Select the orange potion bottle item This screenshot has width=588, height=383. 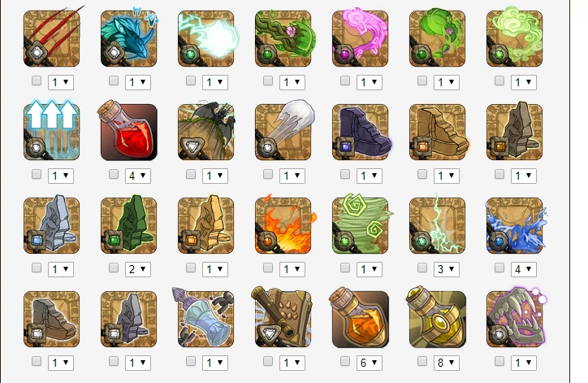tap(361, 319)
